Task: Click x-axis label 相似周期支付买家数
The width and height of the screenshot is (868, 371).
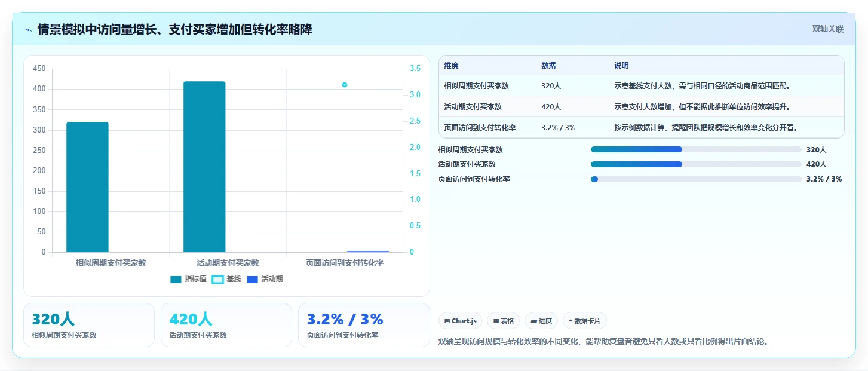Action: tap(111, 263)
